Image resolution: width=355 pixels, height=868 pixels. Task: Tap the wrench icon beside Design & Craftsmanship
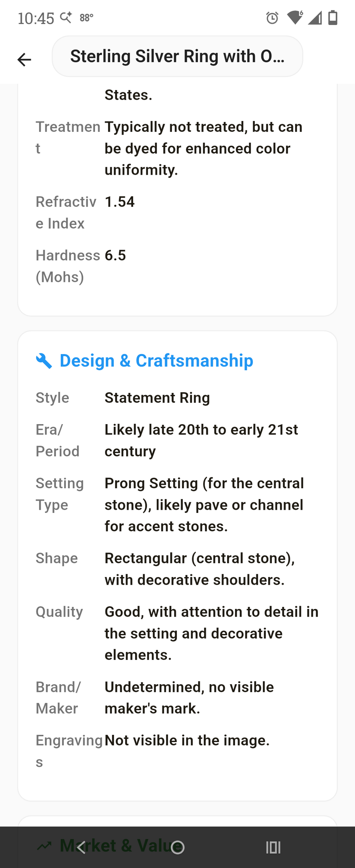click(x=44, y=361)
